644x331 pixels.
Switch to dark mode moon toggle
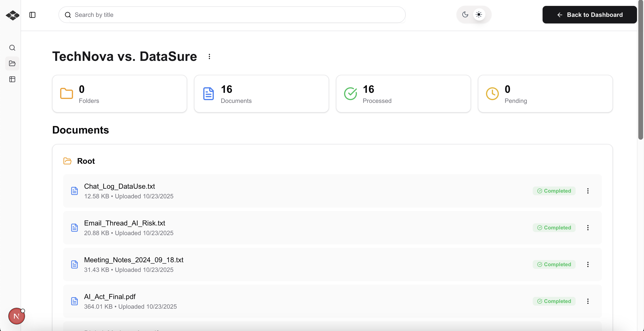(x=465, y=14)
